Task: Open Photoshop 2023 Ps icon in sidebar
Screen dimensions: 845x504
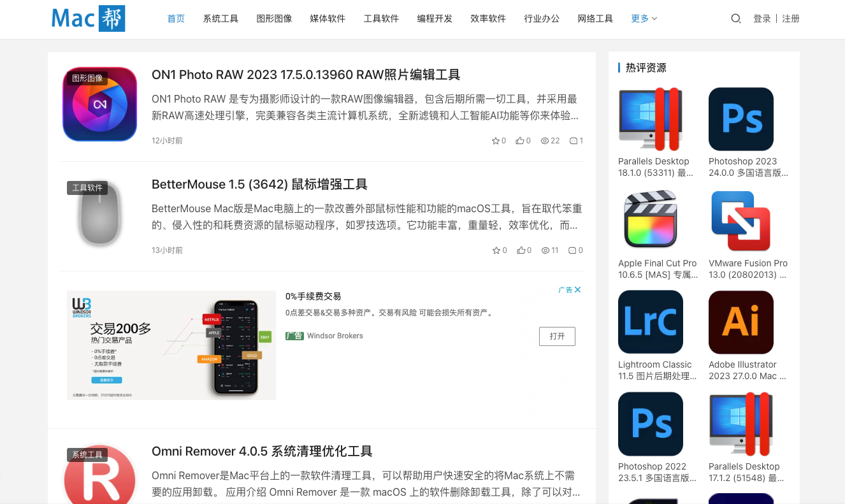Action: 741,119
